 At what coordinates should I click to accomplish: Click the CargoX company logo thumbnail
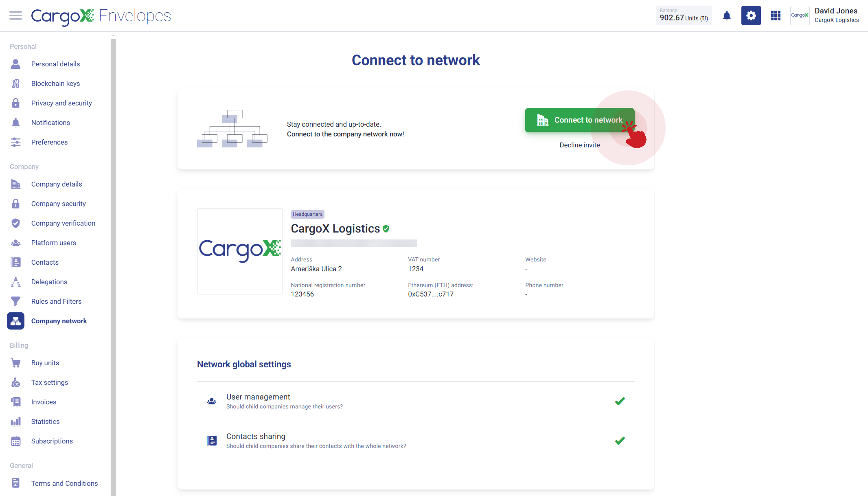[240, 251]
